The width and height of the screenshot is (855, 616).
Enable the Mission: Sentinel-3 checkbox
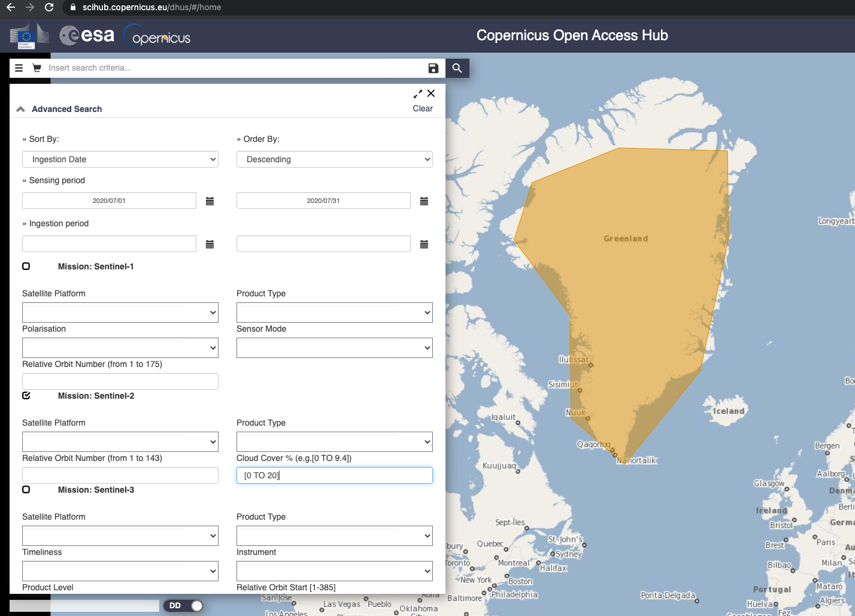tap(26, 490)
